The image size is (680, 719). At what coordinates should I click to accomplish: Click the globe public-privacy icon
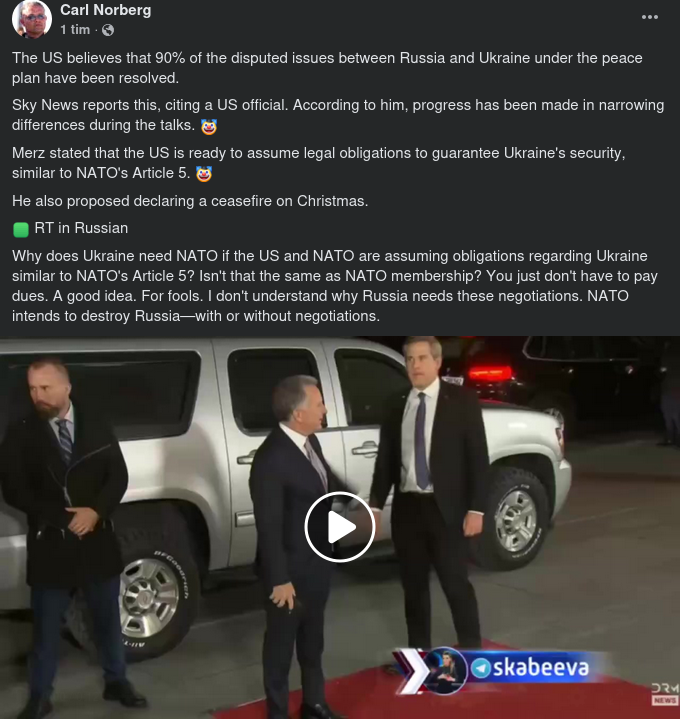click(x=108, y=30)
